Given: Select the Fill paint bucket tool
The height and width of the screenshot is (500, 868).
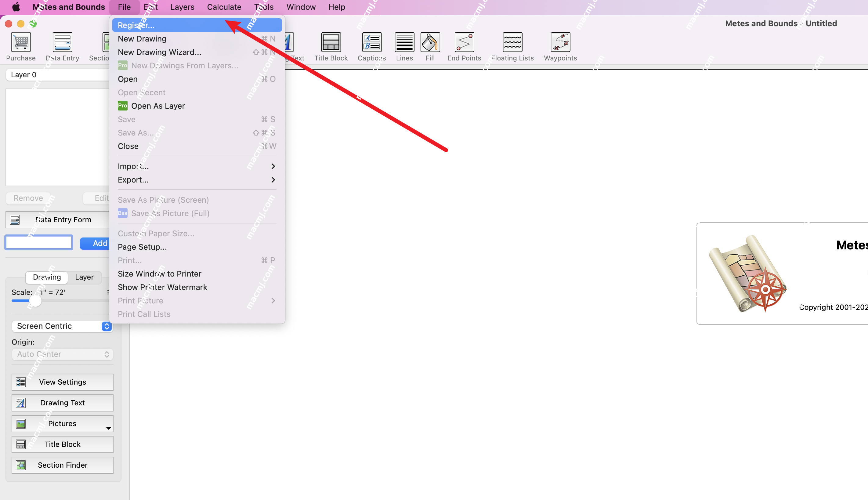Looking at the screenshot, I should pyautogui.click(x=430, y=42).
